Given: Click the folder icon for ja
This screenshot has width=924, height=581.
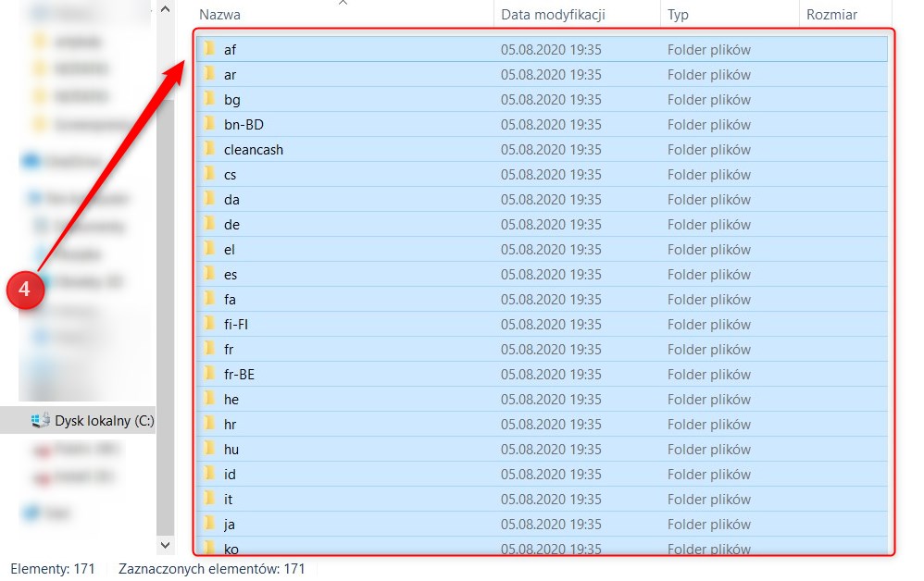Looking at the screenshot, I should point(209,524).
